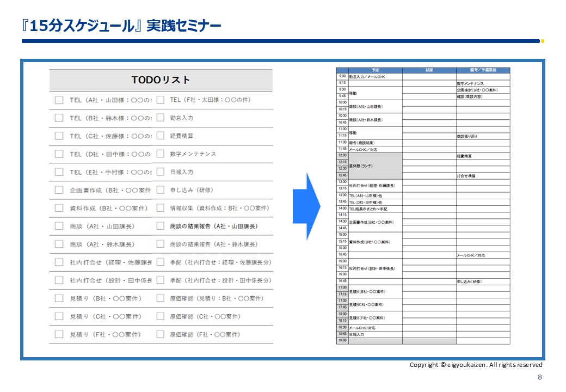Check the TEL A社・山田様 checkbox

[x=59, y=100]
